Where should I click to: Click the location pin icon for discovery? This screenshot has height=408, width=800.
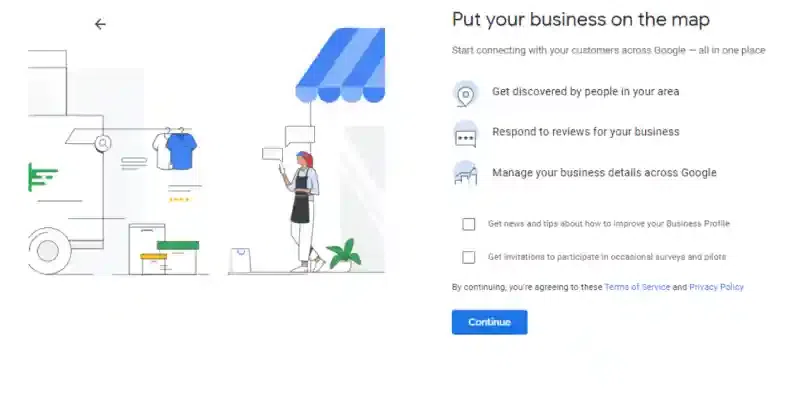click(x=465, y=94)
